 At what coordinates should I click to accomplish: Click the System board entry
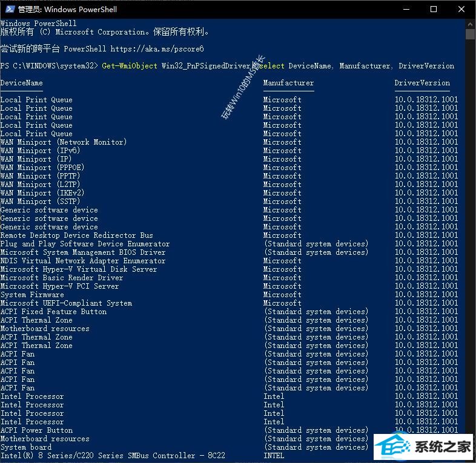point(26,447)
